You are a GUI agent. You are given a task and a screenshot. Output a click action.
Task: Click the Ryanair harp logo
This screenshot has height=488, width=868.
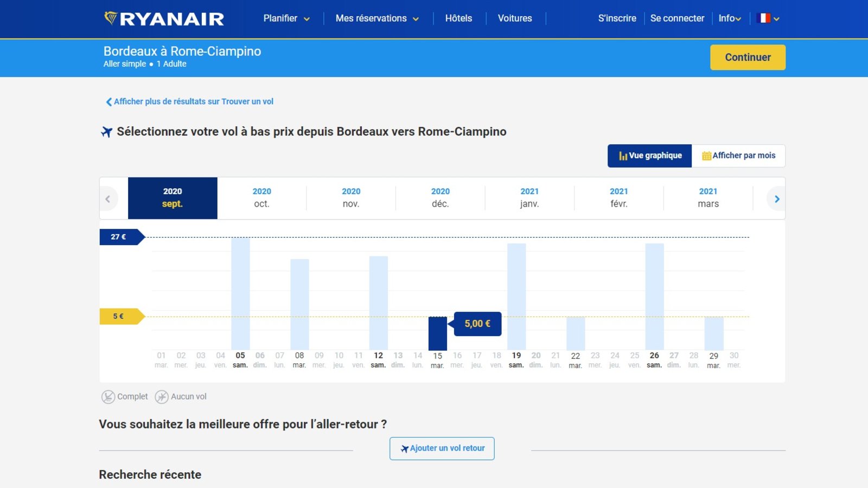(x=111, y=18)
